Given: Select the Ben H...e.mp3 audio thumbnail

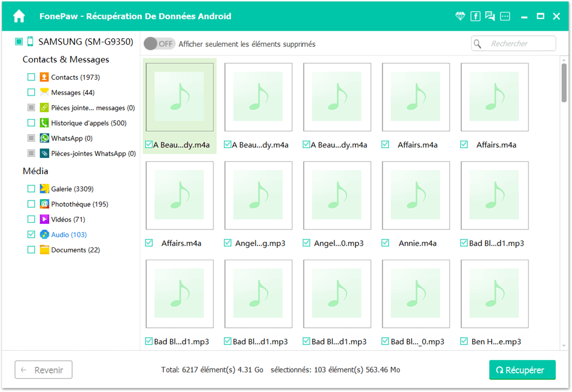Looking at the screenshot, I should click(x=495, y=294).
